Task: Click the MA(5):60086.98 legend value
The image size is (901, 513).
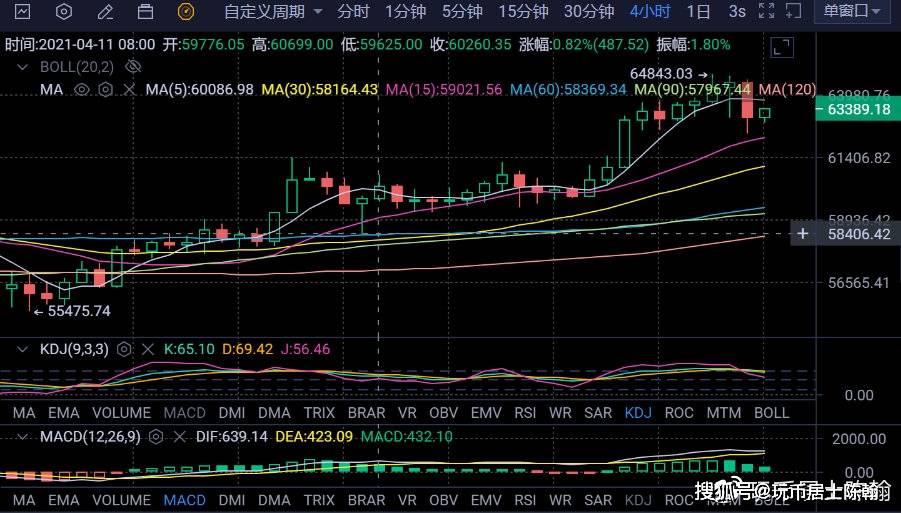Action: point(199,90)
